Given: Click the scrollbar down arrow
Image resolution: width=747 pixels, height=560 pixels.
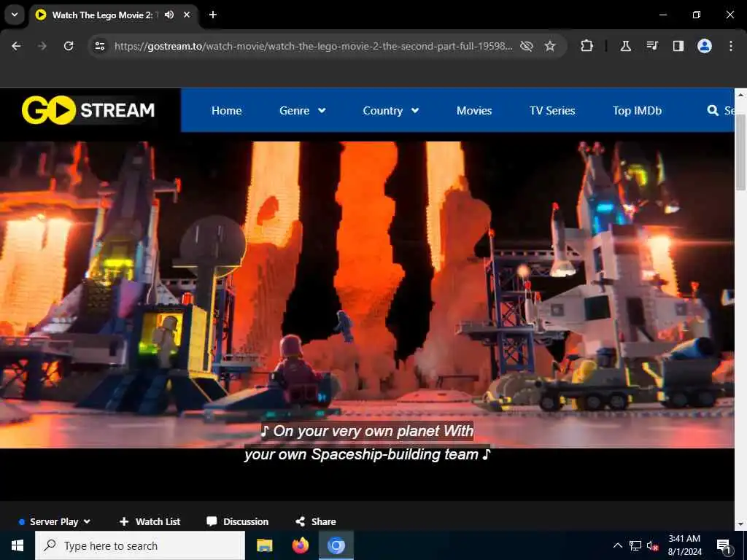Looking at the screenshot, I should click(x=741, y=524).
